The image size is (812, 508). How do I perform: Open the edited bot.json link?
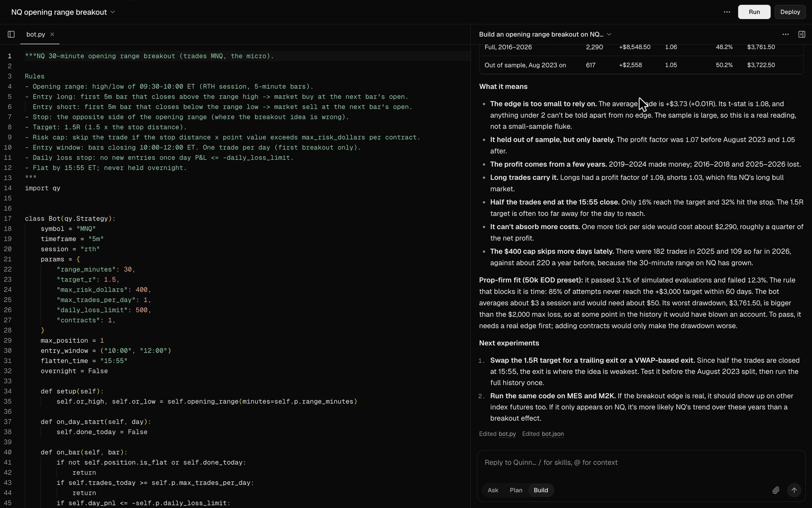tap(552, 434)
